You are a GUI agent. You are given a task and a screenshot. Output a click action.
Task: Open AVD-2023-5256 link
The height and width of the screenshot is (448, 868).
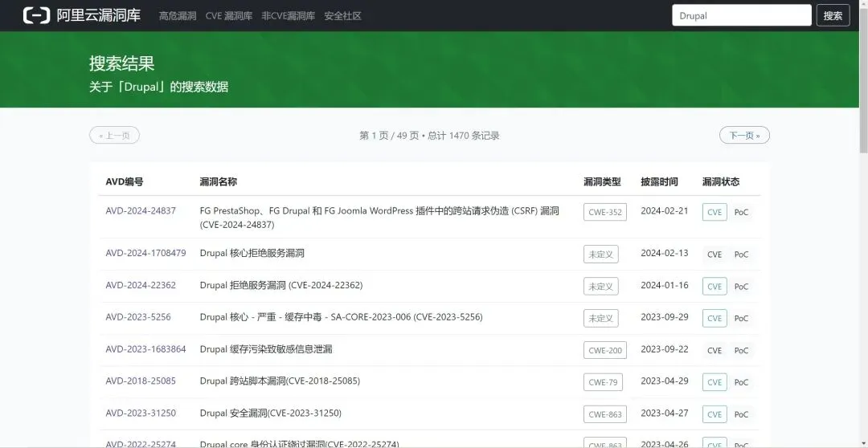tap(138, 317)
